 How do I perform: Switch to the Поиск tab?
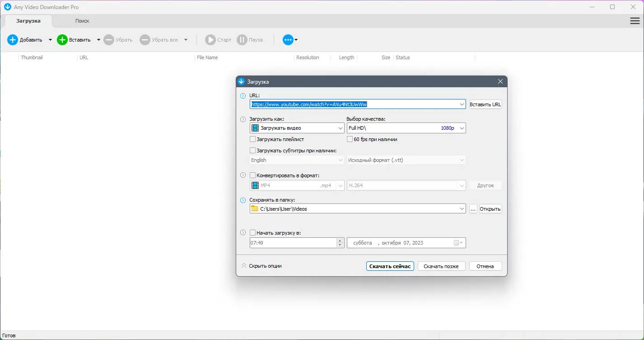click(82, 21)
